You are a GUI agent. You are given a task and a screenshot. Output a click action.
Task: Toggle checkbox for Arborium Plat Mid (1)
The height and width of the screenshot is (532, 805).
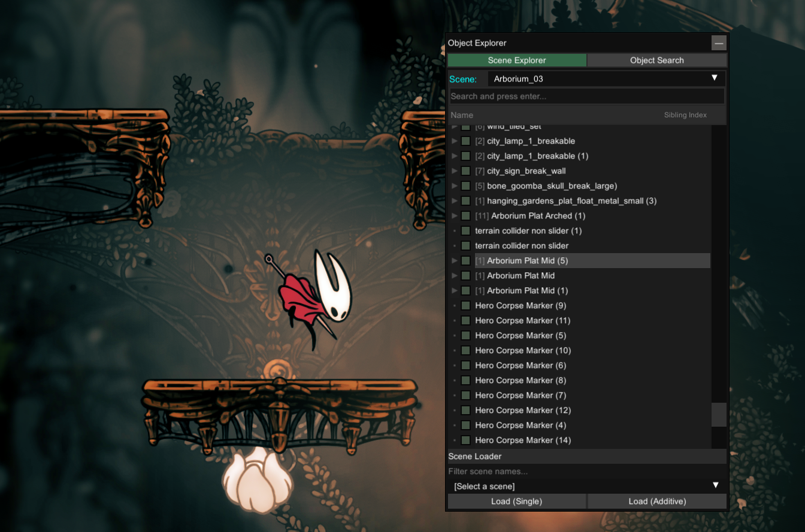465,291
